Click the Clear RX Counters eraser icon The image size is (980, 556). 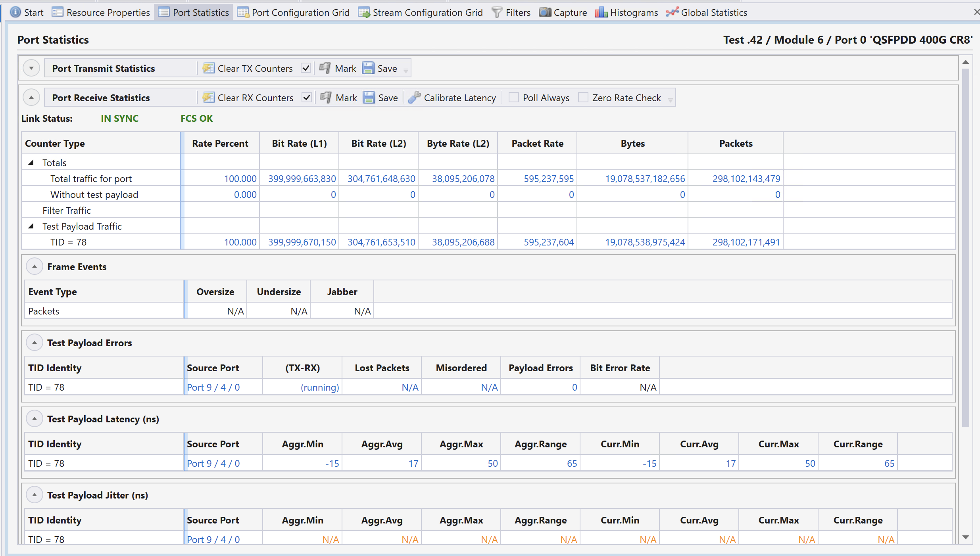click(208, 98)
